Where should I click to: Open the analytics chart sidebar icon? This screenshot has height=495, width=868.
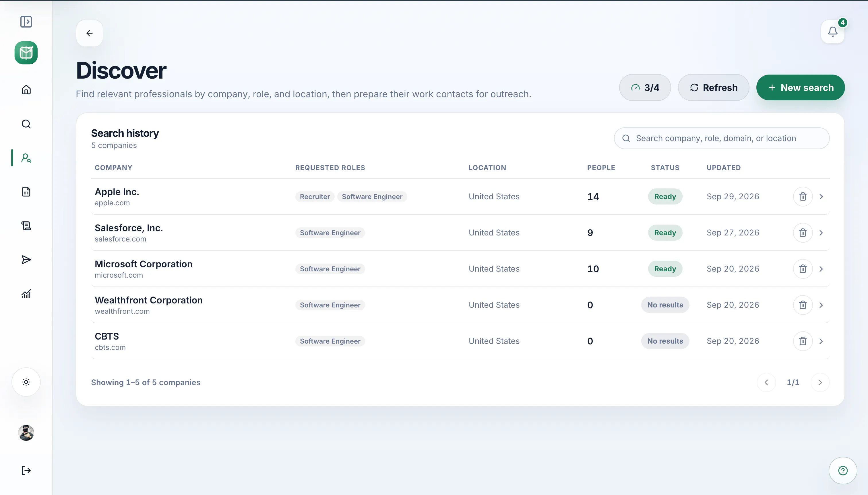pyautogui.click(x=26, y=294)
